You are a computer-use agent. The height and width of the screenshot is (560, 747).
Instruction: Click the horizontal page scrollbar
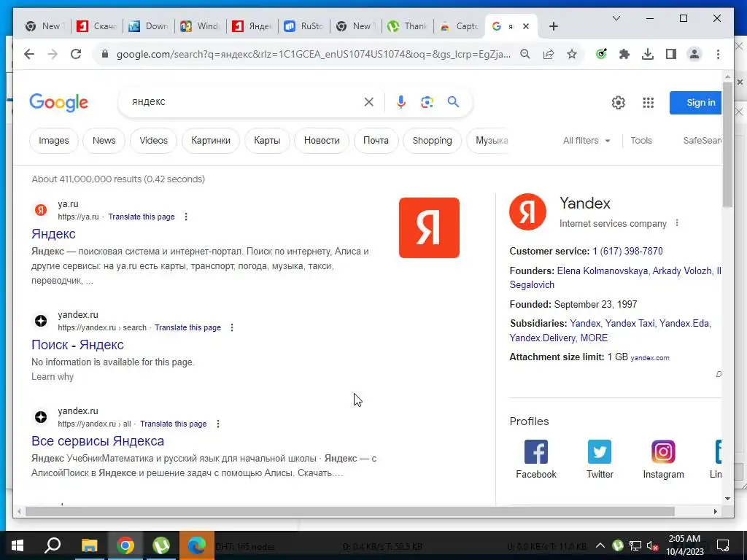(349, 511)
